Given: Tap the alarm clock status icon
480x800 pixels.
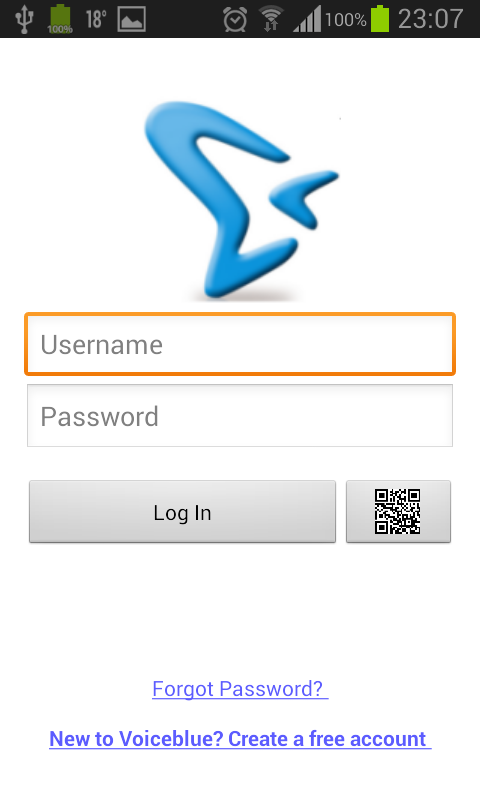Looking at the screenshot, I should point(235,19).
